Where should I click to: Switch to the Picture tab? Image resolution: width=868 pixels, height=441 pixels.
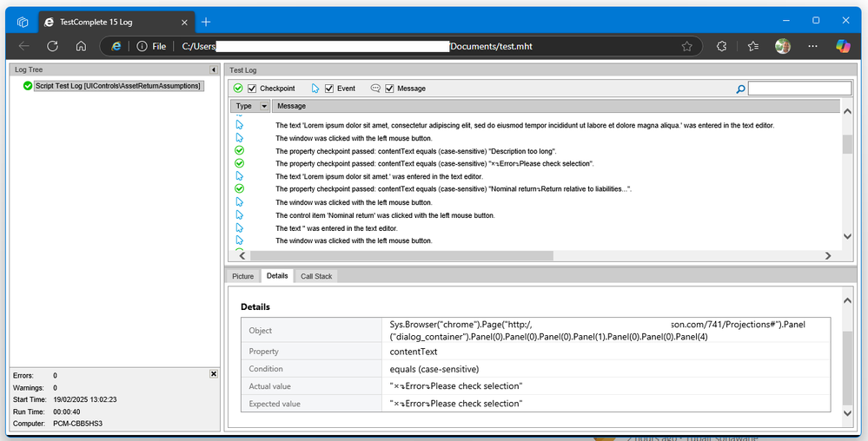tap(243, 276)
